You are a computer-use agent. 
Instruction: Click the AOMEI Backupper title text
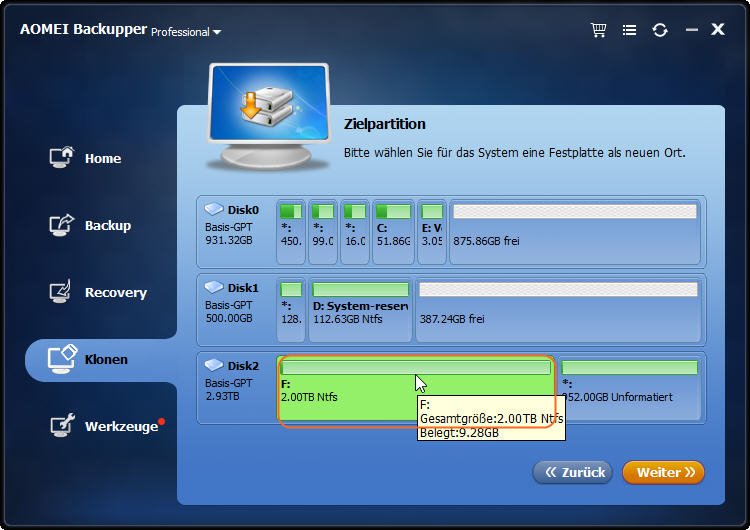[x=83, y=29]
